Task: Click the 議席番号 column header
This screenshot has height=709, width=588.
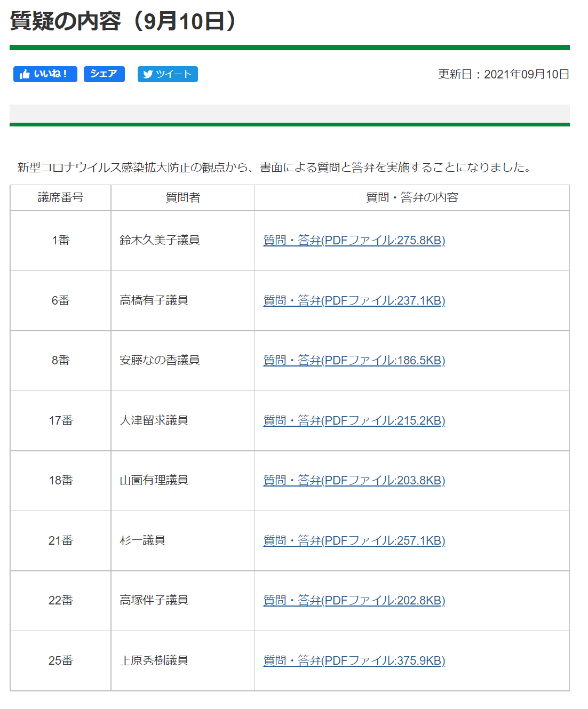Action: click(x=61, y=198)
